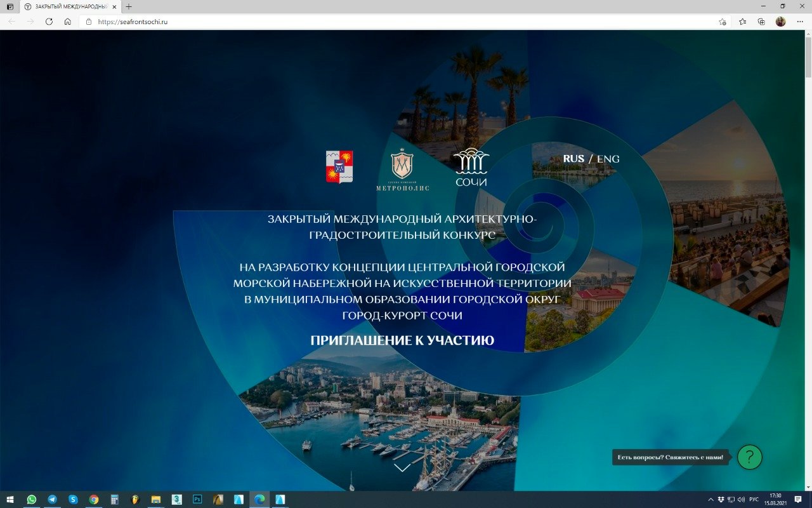812x508 pixels.
Task: Go to the browser home page
Action: point(68,22)
